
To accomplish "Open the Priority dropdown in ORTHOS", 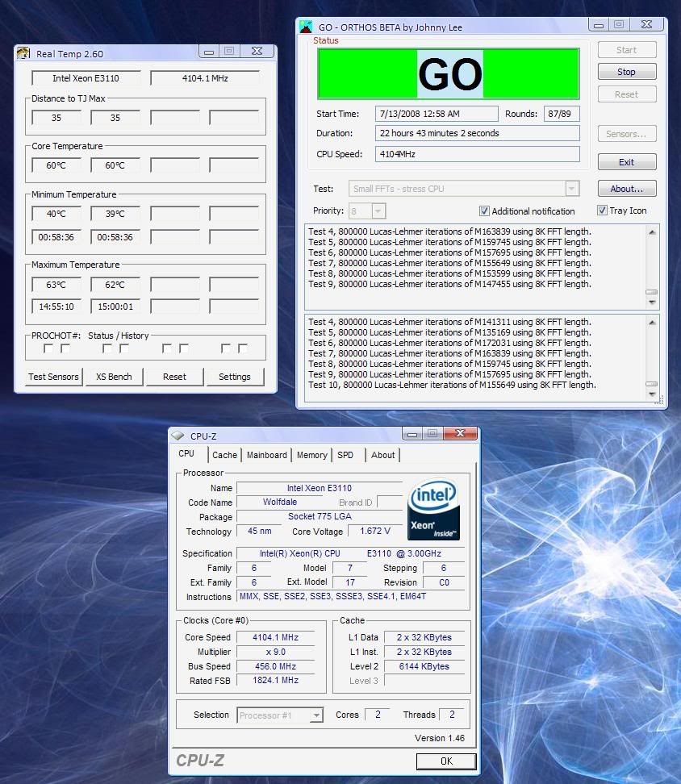I will pos(378,211).
